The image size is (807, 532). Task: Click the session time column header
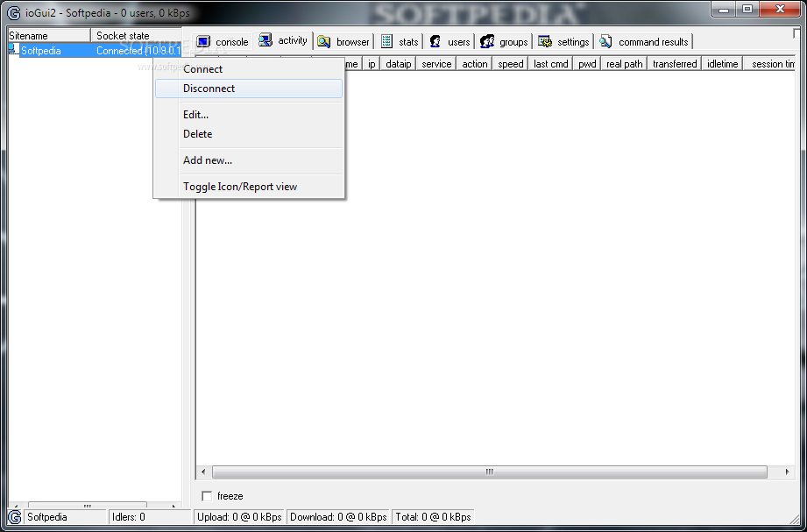coord(770,64)
